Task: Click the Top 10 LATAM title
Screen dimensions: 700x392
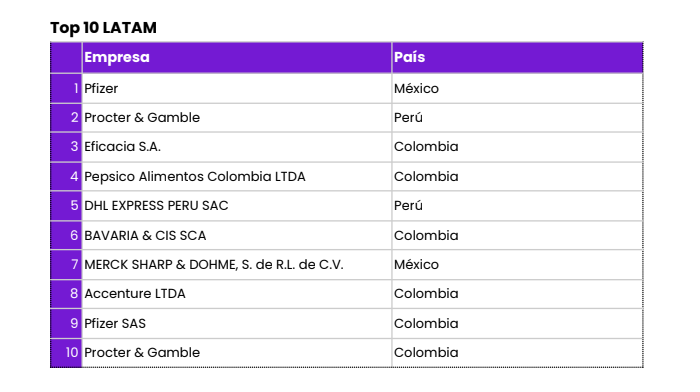Action: (x=104, y=28)
